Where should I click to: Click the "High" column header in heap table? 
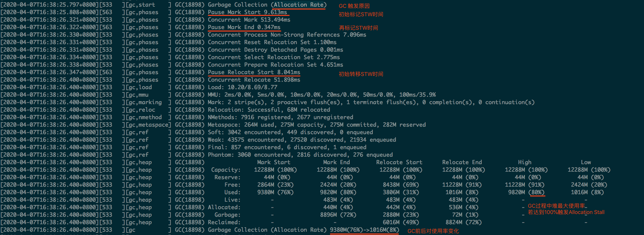[x=525, y=162]
